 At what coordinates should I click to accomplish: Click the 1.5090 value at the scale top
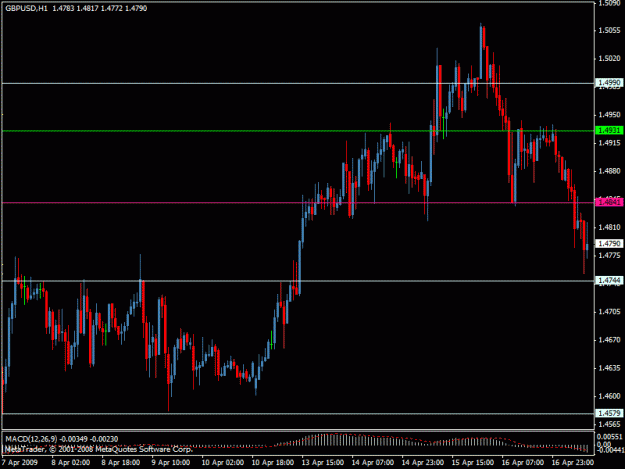tap(609, 3)
